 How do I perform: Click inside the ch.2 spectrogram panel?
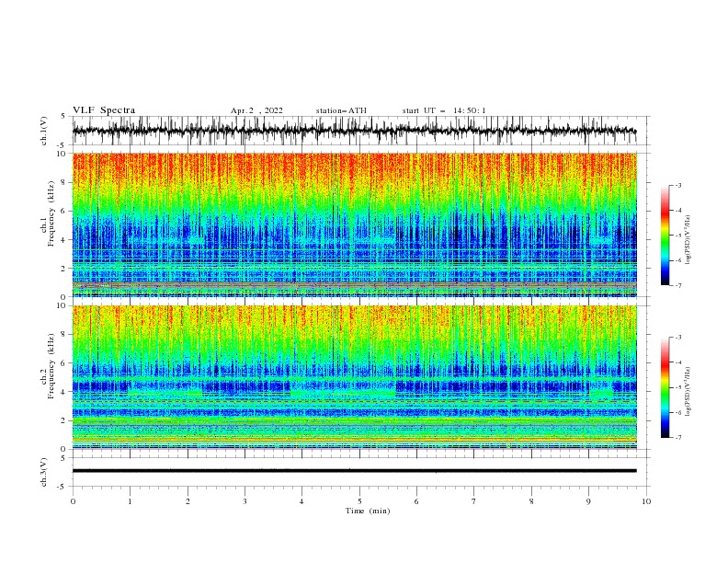click(x=355, y=377)
